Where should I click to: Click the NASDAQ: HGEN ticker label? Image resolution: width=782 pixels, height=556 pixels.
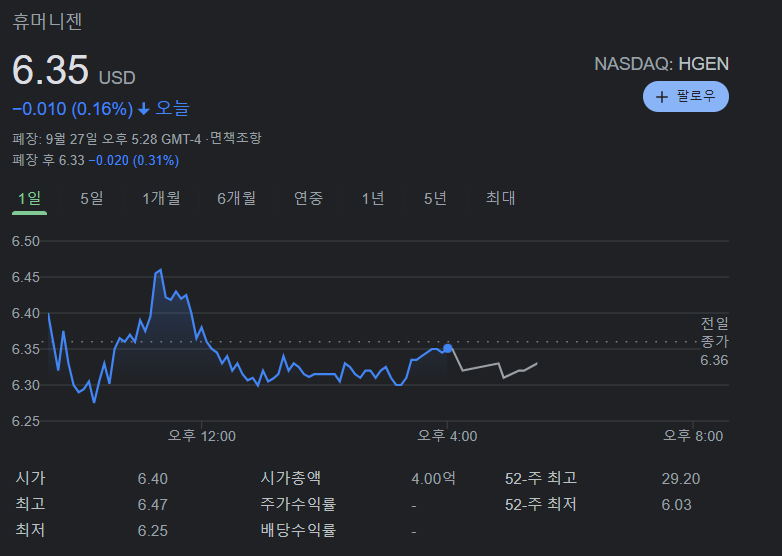point(661,64)
